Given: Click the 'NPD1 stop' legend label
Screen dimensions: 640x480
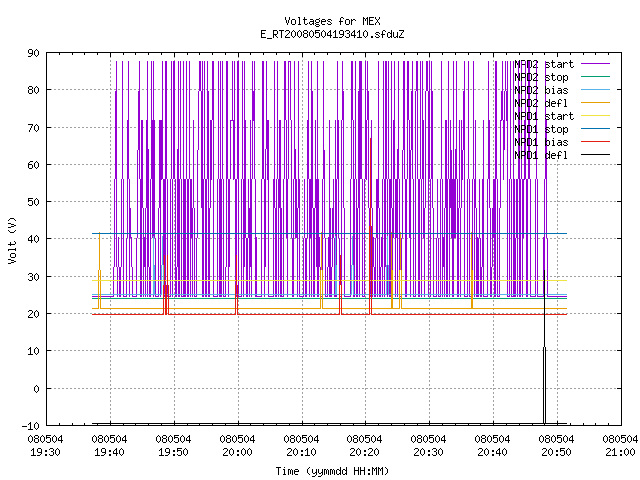Looking at the screenshot, I should pyautogui.click(x=541, y=129).
